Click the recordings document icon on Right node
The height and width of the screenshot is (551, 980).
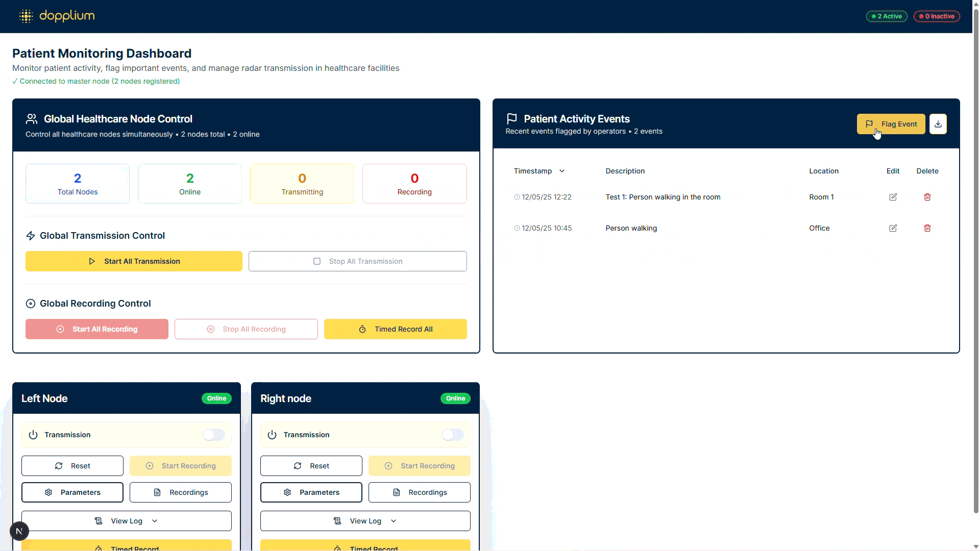397,492
